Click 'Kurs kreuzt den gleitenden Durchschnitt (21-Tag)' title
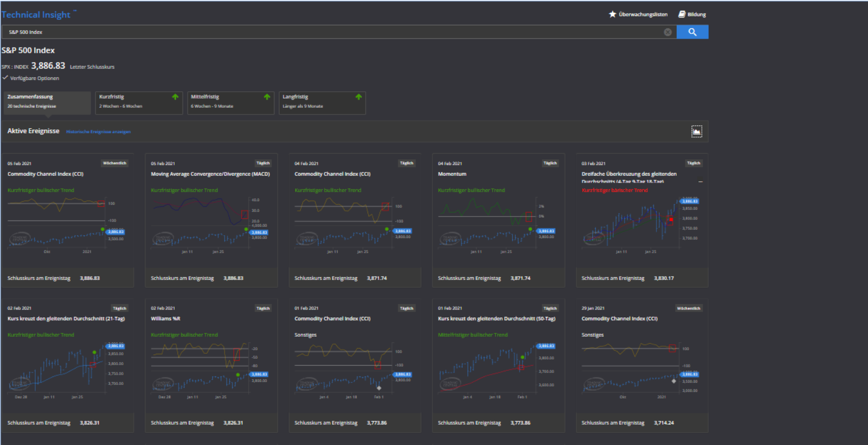This screenshot has width=868, height=445. tap(66, 319)
